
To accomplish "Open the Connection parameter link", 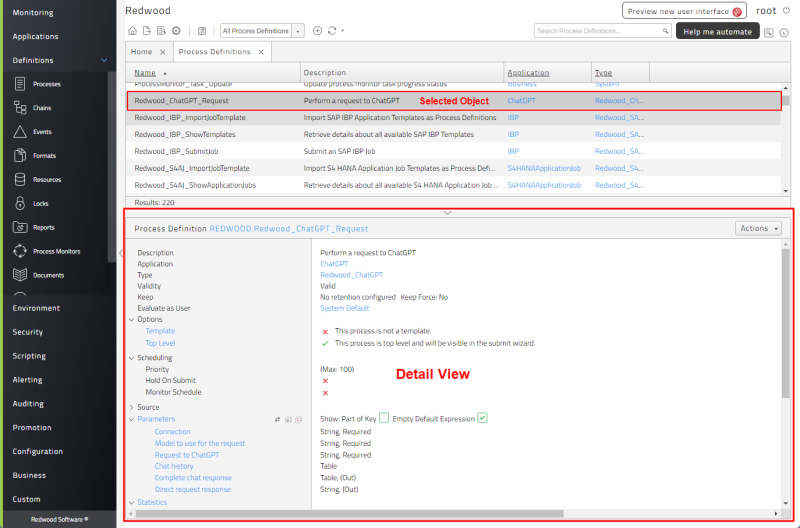I will [172, 432].
